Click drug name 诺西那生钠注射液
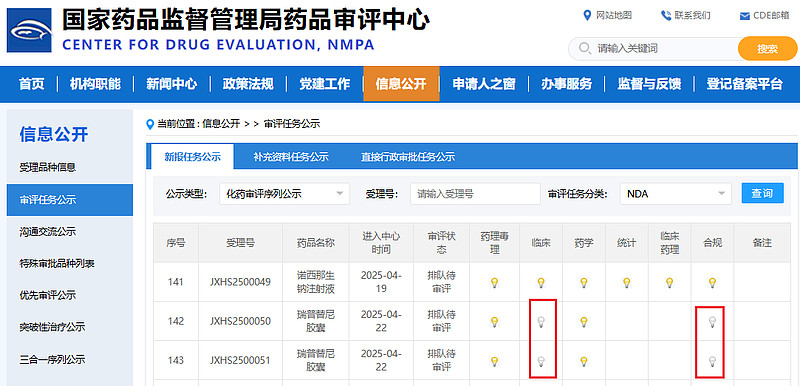This screenshot has width=800, height=386. click(x=316, y=282)
